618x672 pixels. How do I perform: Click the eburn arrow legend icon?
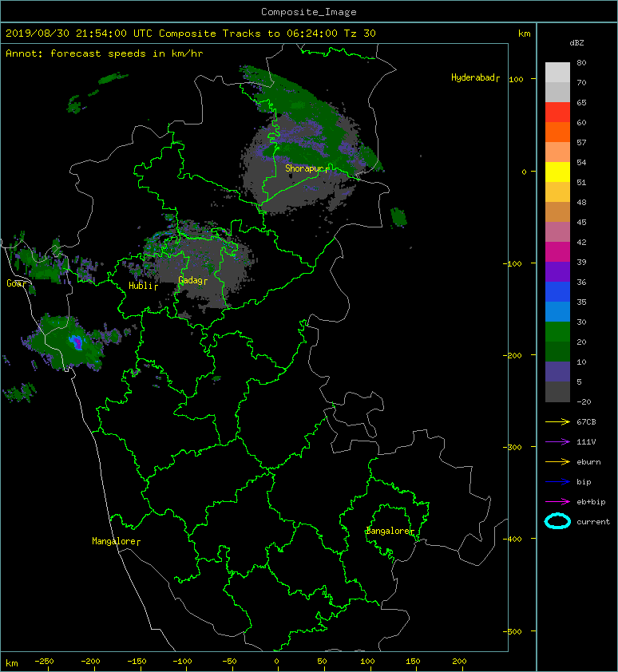coord(557,462)
